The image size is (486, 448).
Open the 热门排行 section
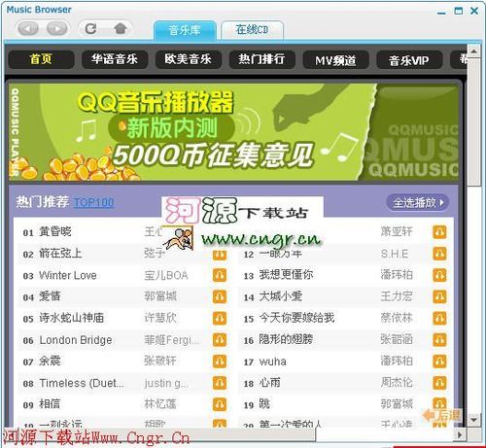[x=261, y=59]
